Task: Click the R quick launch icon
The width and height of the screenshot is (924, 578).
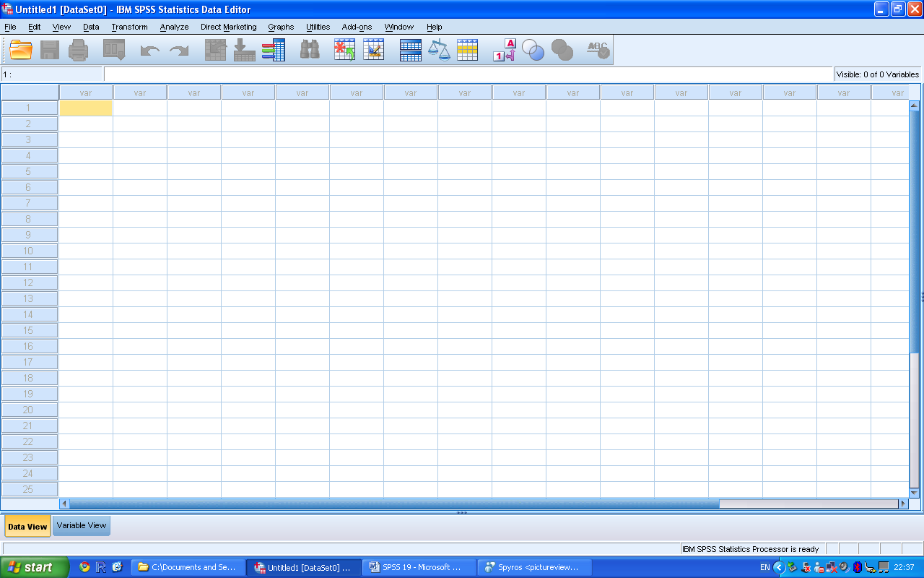Action: click(101, 567)
